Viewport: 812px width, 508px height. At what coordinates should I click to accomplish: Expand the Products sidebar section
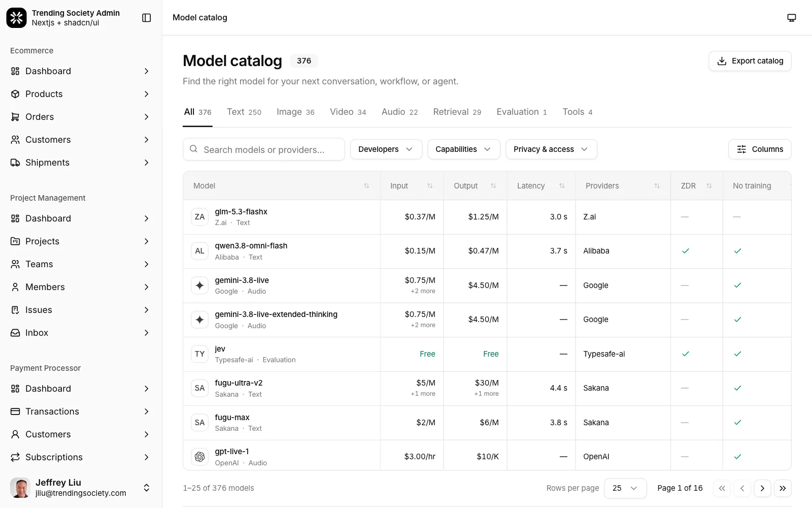pyautogui.click(x=146, y=94)
